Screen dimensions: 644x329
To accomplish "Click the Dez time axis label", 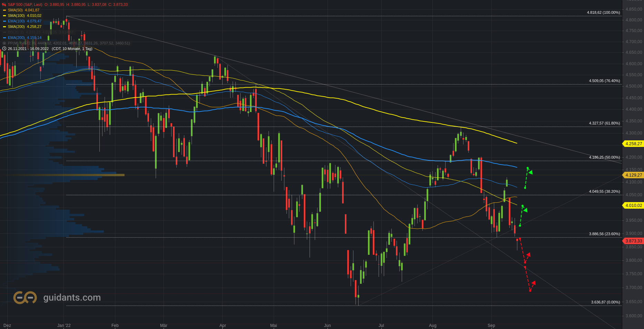I will 7,326.
